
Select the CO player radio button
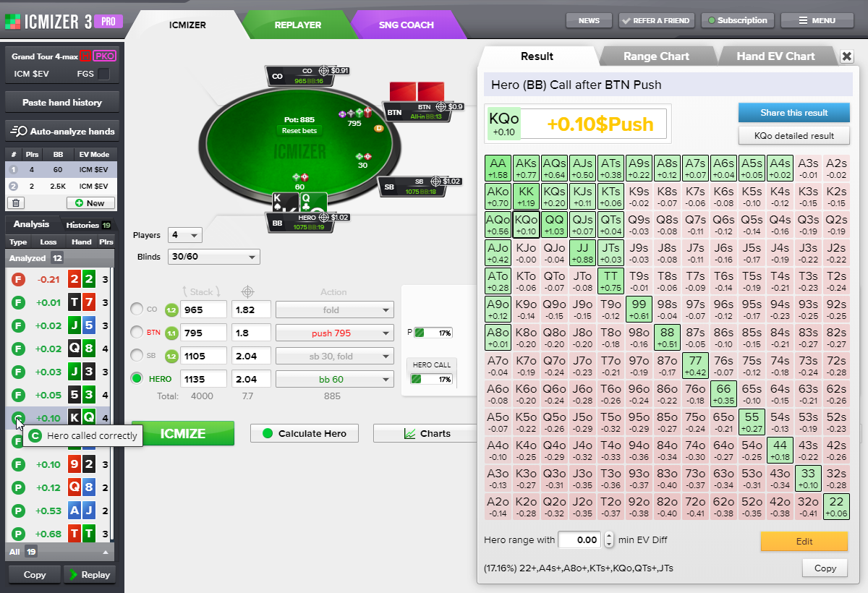pos(136,310)
